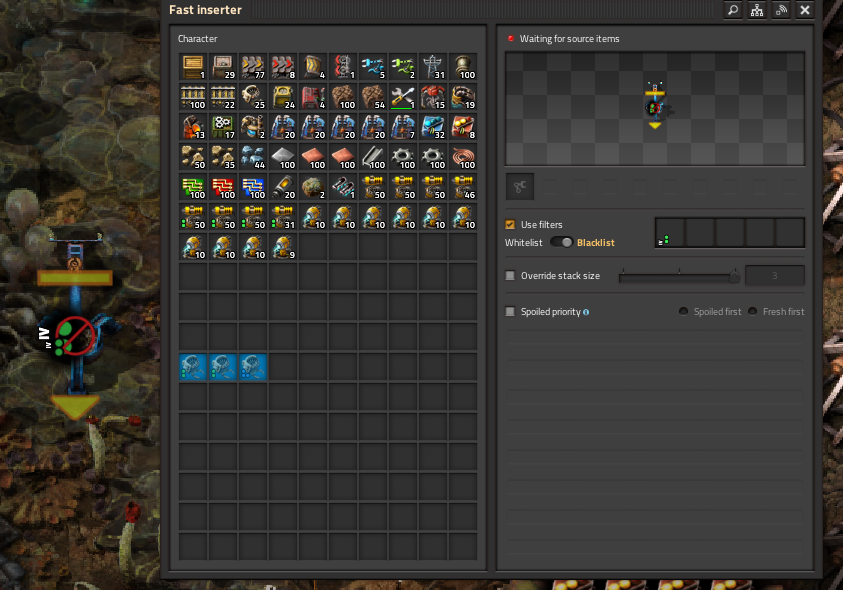Select the blue machine stack of 7
Image resolution: width=843 pixels, height=590 pixels.
(x=404, y=127)
